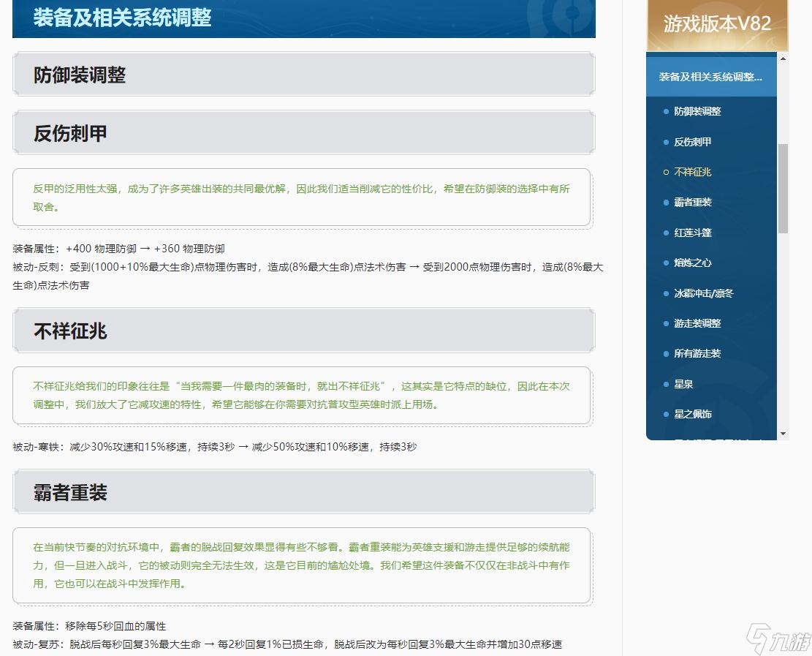Jump to 防御装调整 in sidebar
Viewport: 812px width, 656px height.
pyautogui.click(x=697, y=111)
